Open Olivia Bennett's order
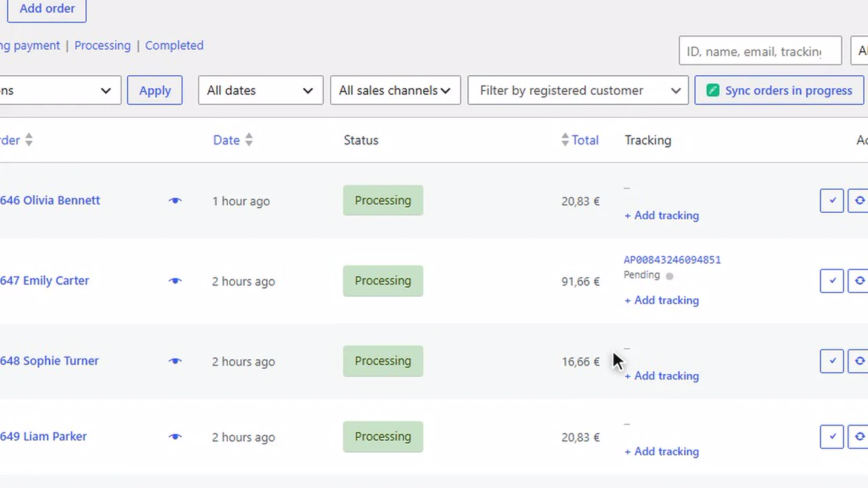The image size is (868, 488). click(50, 201)
